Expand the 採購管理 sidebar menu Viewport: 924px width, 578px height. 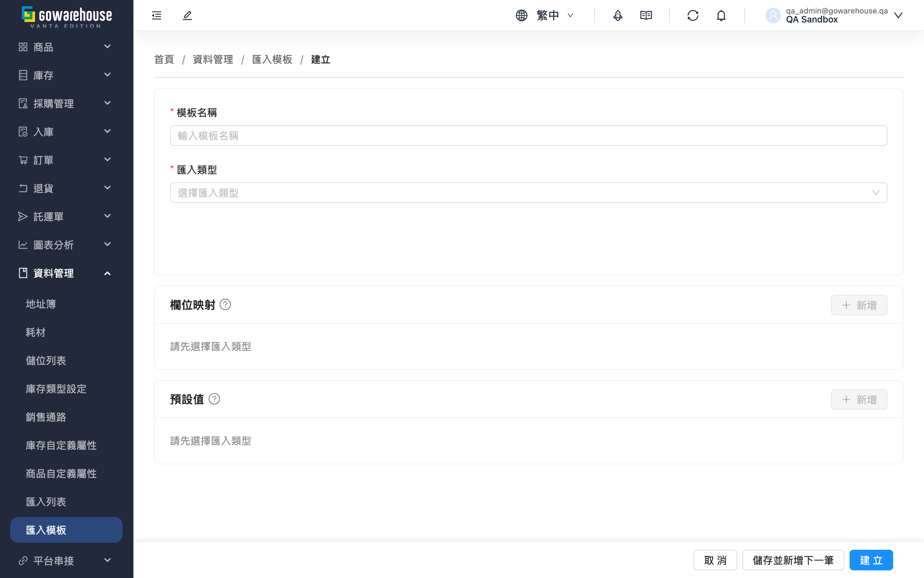tap(108, 103)
